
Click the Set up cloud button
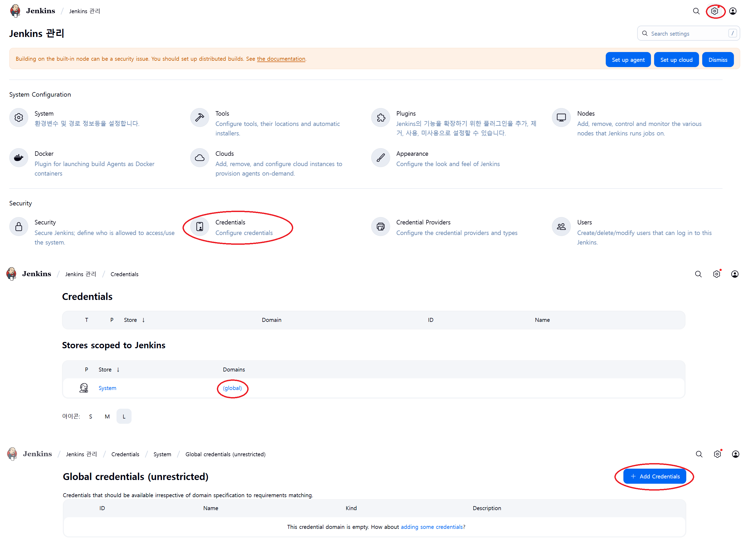pos(676,60)
